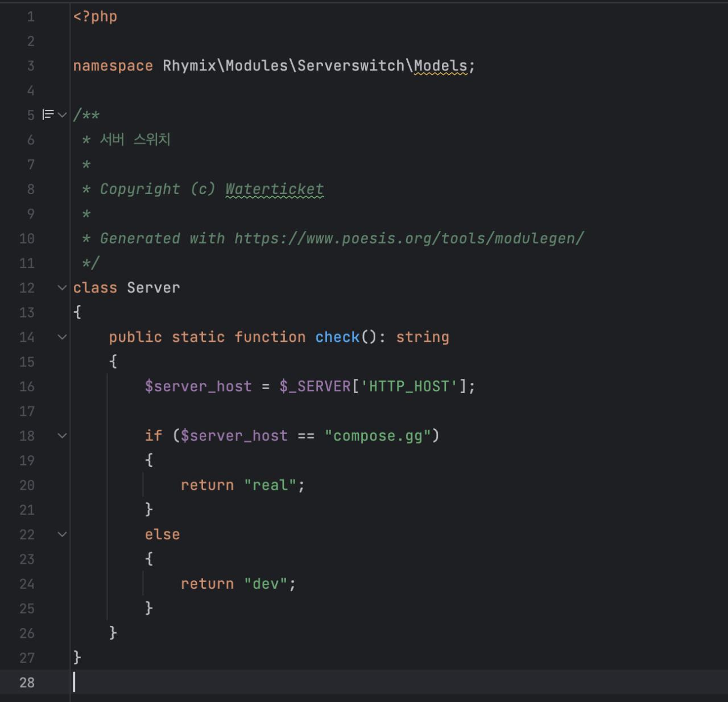Collapse the if block fold arrow

coord(63,436)
